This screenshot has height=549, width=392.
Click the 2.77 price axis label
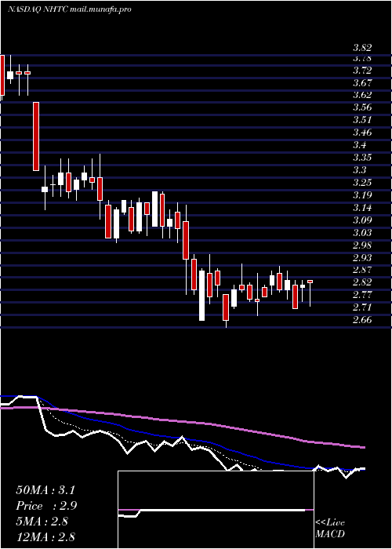(362, 295)
